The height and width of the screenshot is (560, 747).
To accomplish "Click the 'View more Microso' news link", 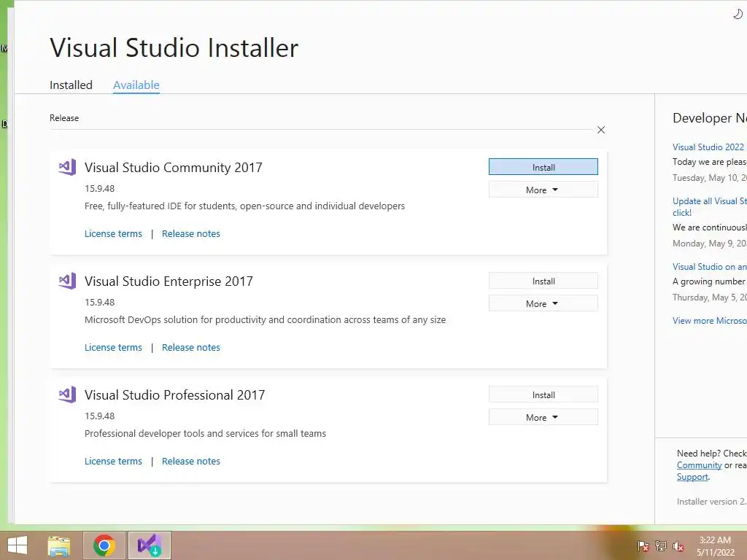I will (709, 321).
